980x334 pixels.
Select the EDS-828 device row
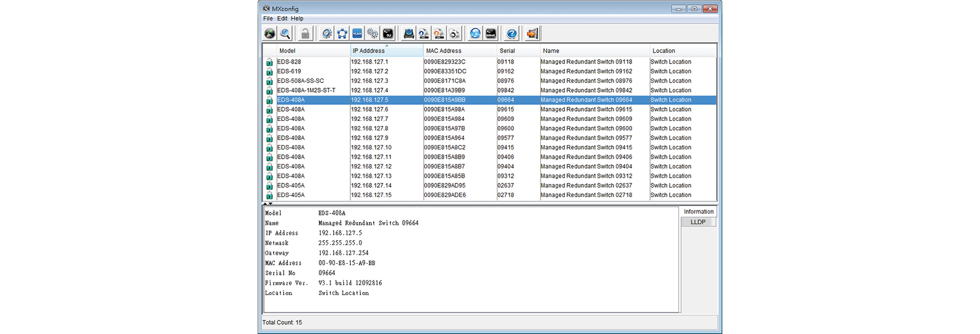490,62
